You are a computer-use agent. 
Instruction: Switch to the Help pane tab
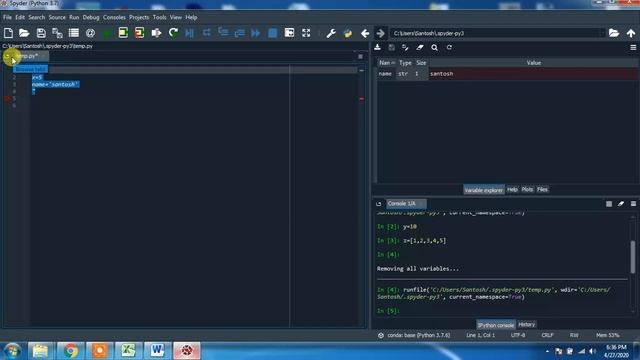(x=512, y=189)
